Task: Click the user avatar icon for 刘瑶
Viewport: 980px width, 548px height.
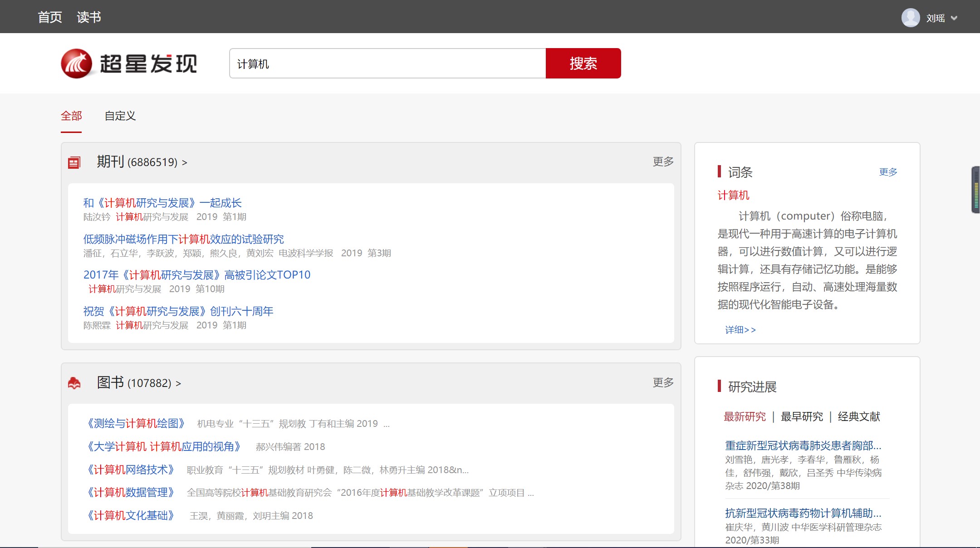Action: tap(910, 18)
